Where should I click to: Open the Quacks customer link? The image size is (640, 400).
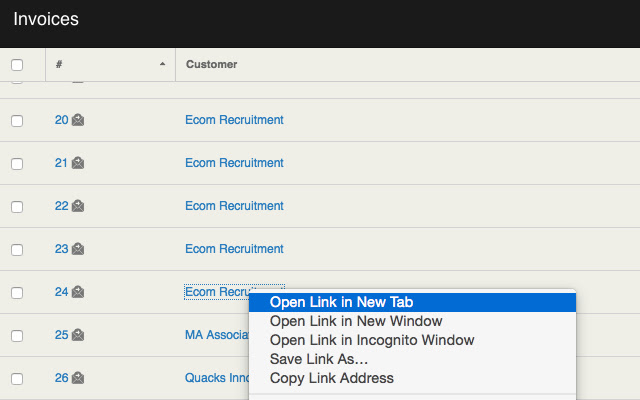[217, 378]
